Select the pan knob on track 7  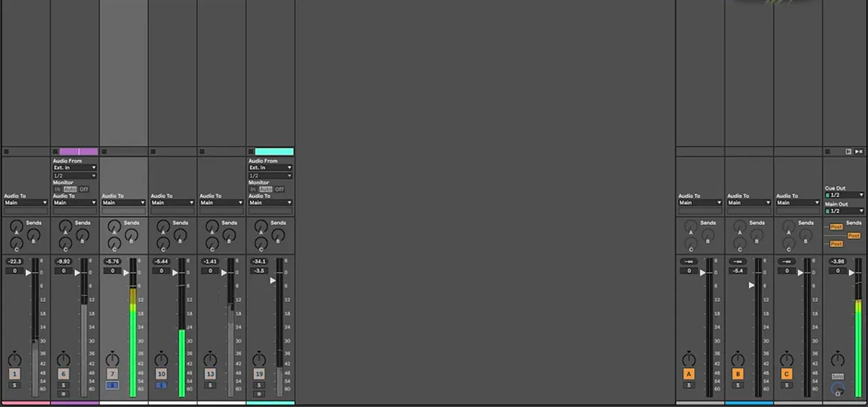pyautogui.click(x=113, y=360)
